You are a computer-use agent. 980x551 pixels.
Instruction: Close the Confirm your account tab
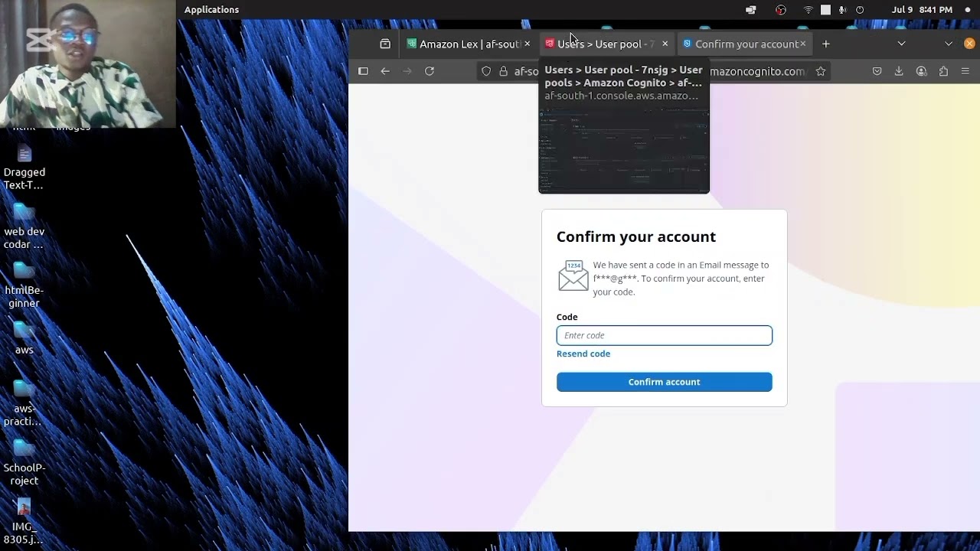[x=802, y=44]
